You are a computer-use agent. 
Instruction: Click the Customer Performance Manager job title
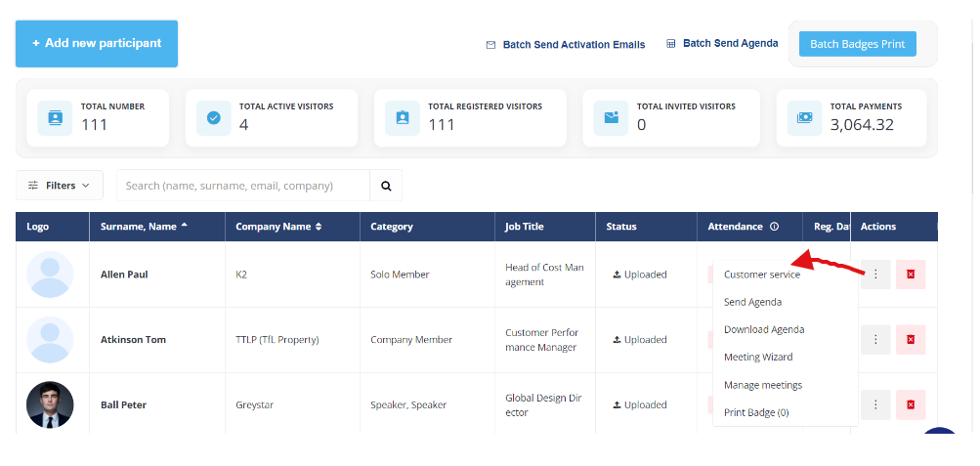[x=542, y=340]
